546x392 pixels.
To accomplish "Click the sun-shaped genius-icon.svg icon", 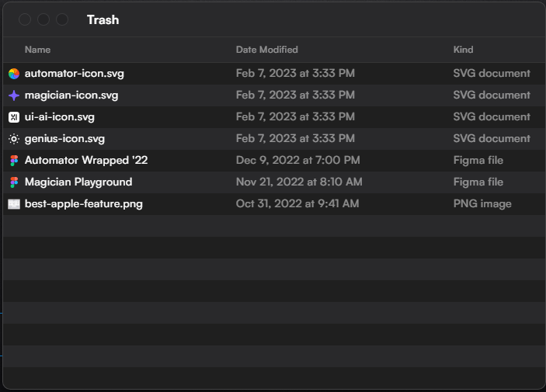I will 14,139.
